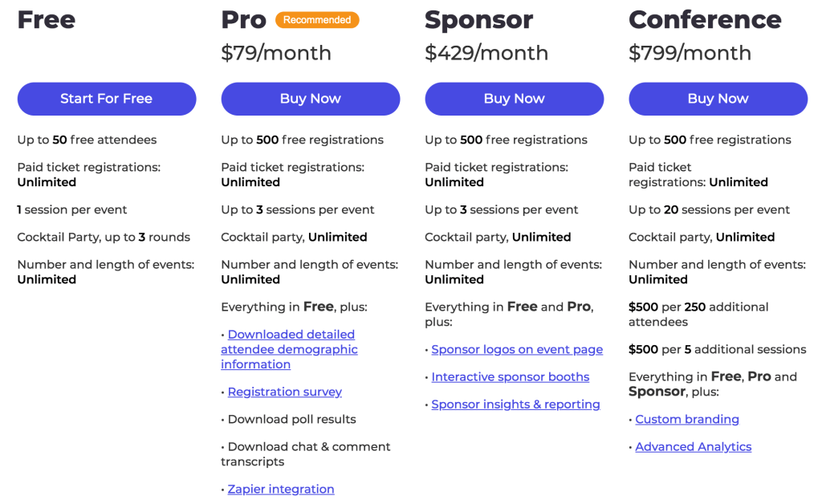Open the Downloaded detailed attendee demographic information link
This screenshot has width=822, height=504.
coord(289,349)
